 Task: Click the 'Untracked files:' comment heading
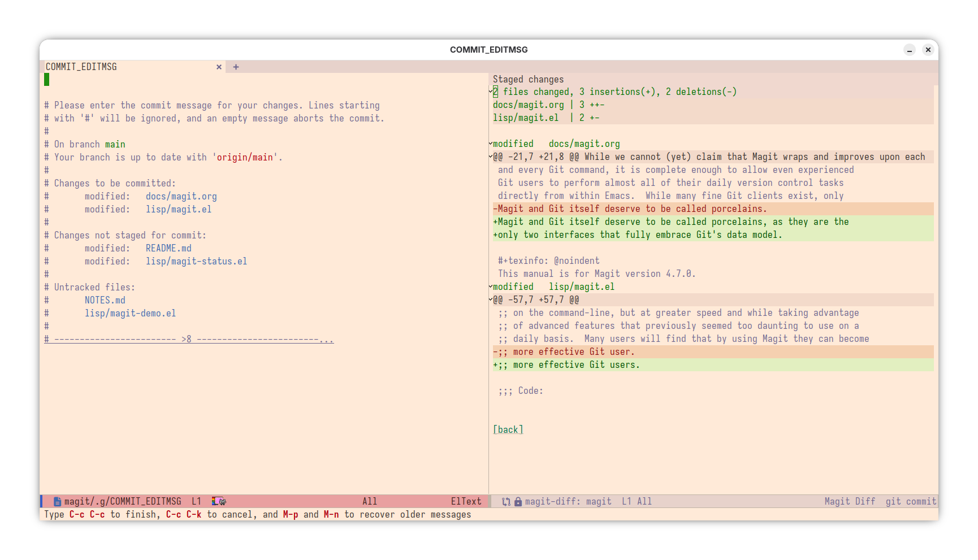tap(94, 287)
